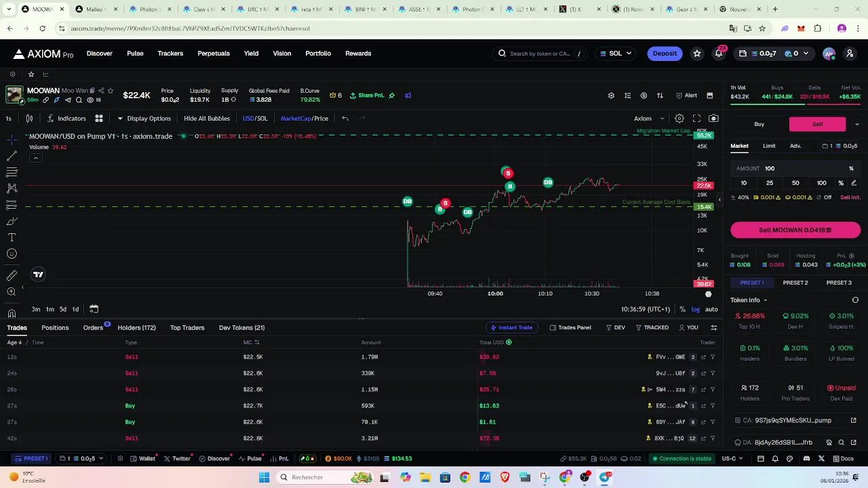
Task: Set amount to 50 percent
Action: click(x=795, y=183)
